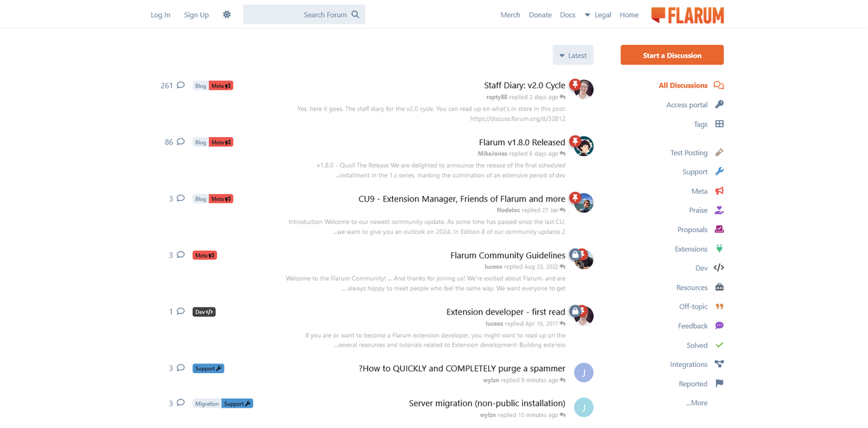Click the Dev code brackets icon in sidebar

click(719, 268)
